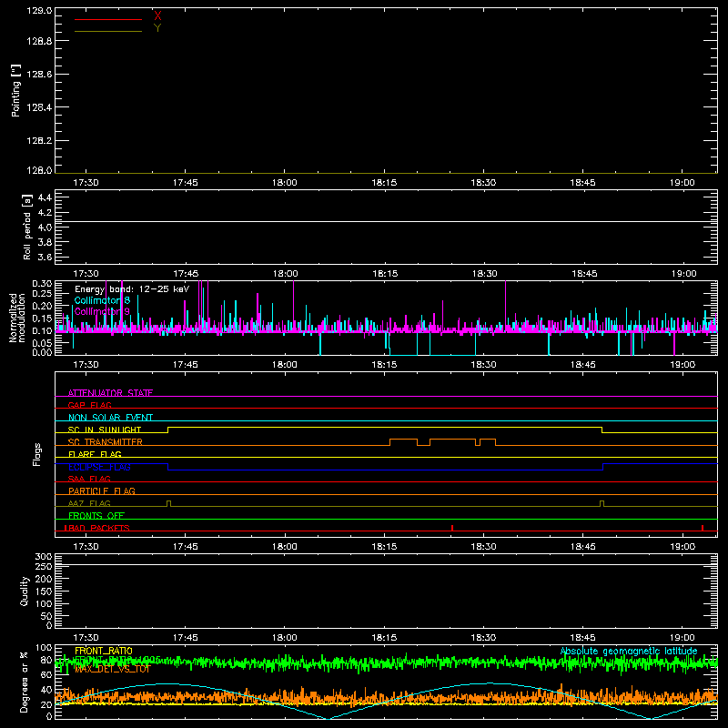Click the 'Pointing ["]' axis title

[x=15, y=91]
